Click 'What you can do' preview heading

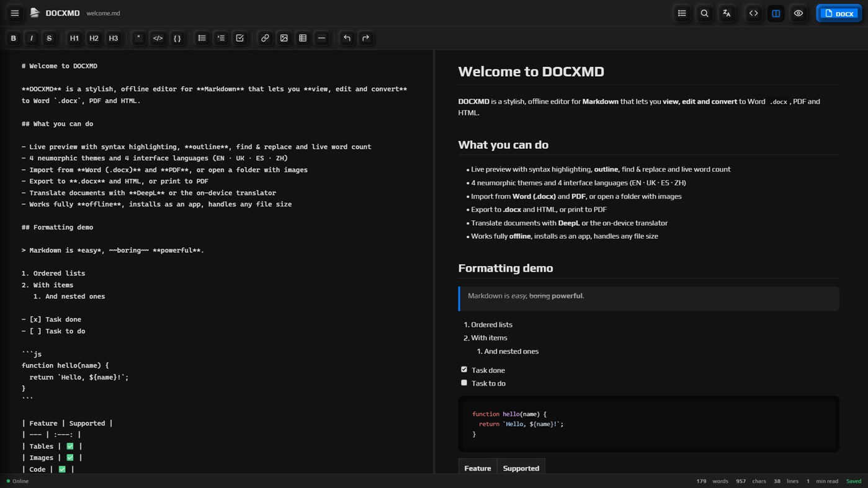pyautogui.click(x=503, y=144)
